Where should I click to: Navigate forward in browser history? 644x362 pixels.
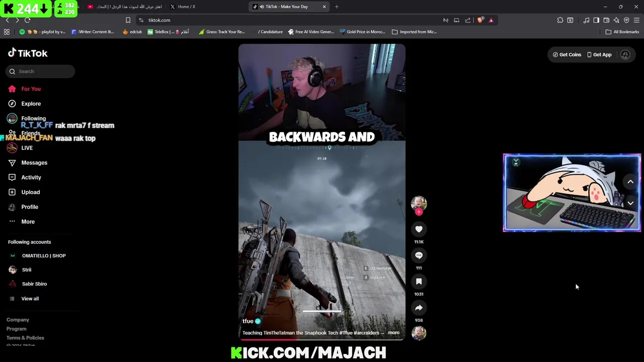[x=17, y=20]
